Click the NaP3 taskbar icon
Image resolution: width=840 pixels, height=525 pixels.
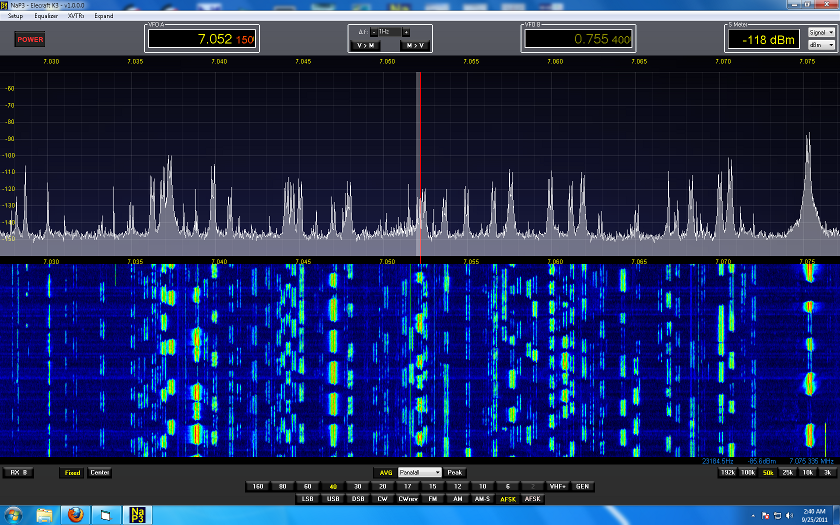pyautogui.click(x=136, y=514)
